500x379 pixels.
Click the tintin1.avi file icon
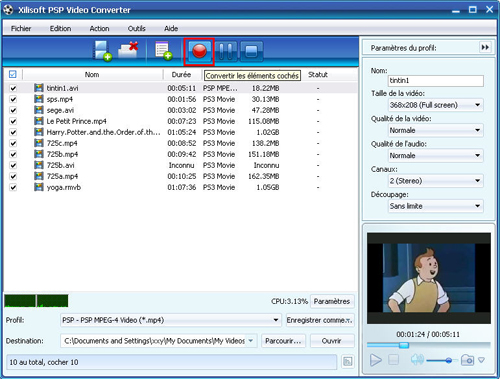coord(39,88)
